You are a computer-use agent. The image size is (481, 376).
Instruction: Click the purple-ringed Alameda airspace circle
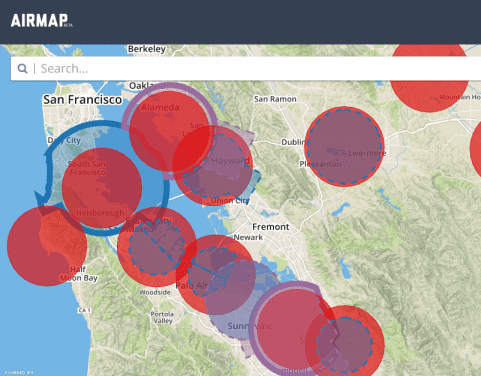(x=169, y=131)
